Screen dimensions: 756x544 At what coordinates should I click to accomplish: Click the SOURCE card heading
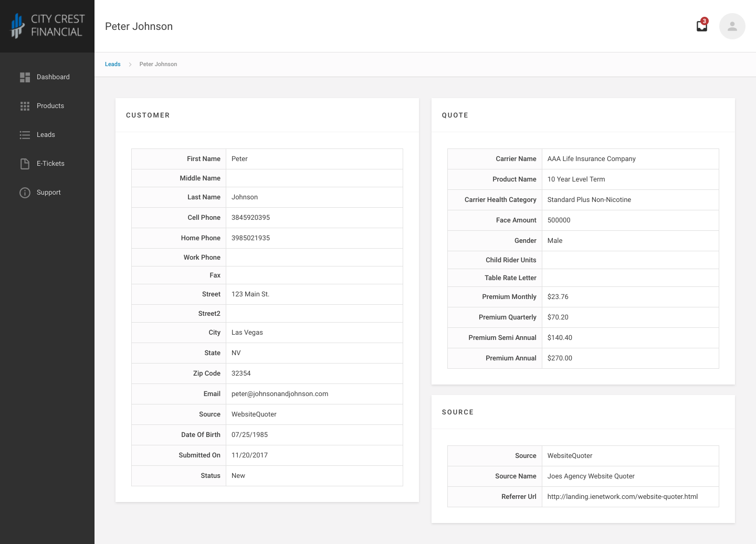click(458, 412)
